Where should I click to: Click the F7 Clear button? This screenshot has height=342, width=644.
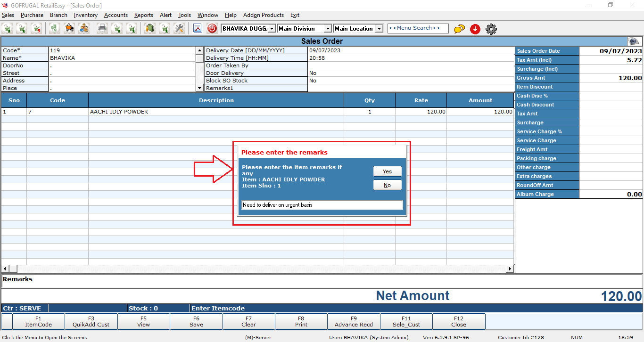click(248, 321)
